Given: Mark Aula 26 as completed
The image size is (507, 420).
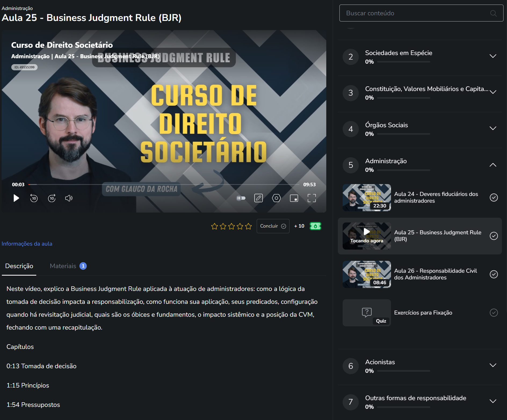Looking at the screenshot, I should (x=494, y=274).
